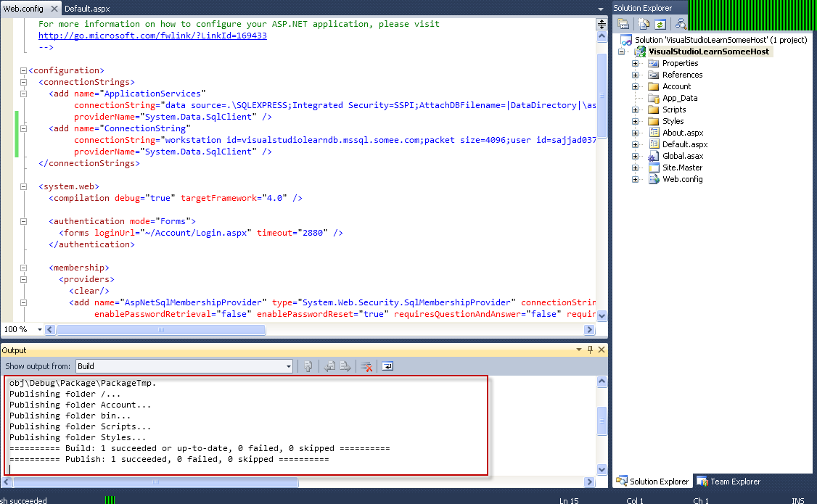Click the horizontal scrollbar of the editor
The height and width of the screenshot is (504, 817).
click(163, 329)
